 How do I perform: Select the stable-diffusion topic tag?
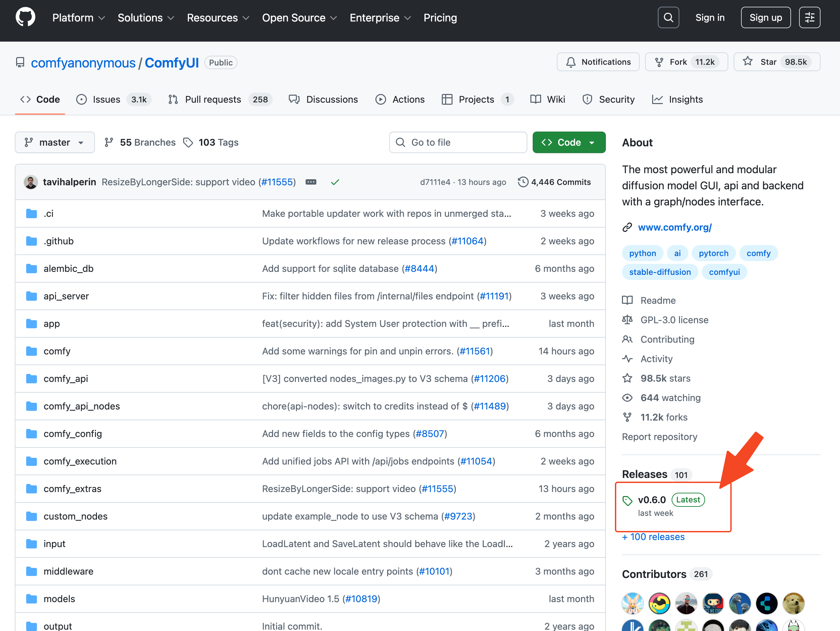tap(660, 272)
